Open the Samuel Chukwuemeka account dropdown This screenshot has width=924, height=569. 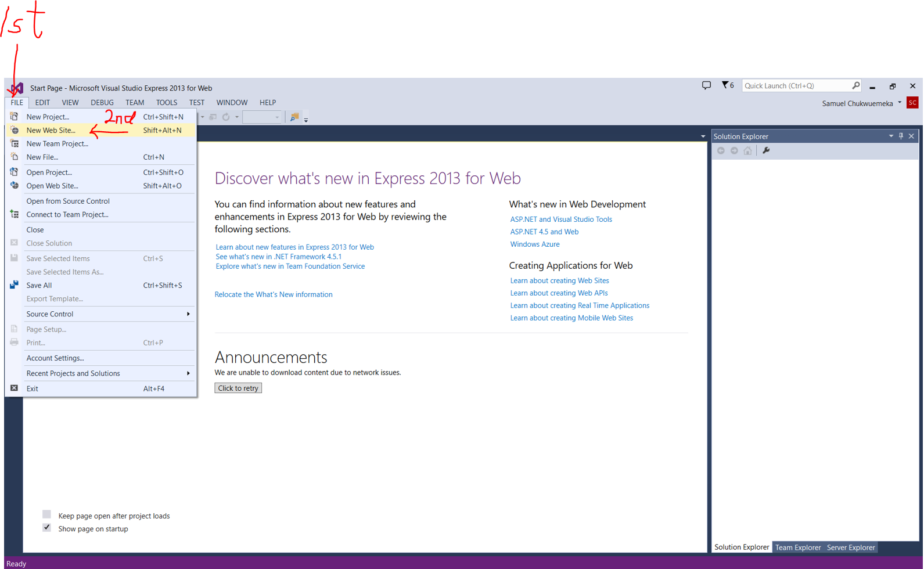[899, 103]
